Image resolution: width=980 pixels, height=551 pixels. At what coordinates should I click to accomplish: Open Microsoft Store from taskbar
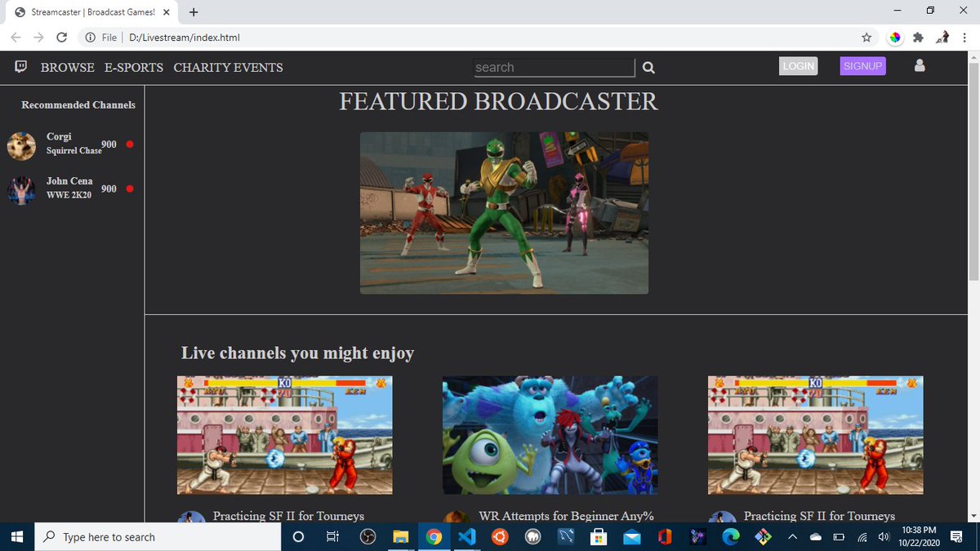[x=599, y=537]
